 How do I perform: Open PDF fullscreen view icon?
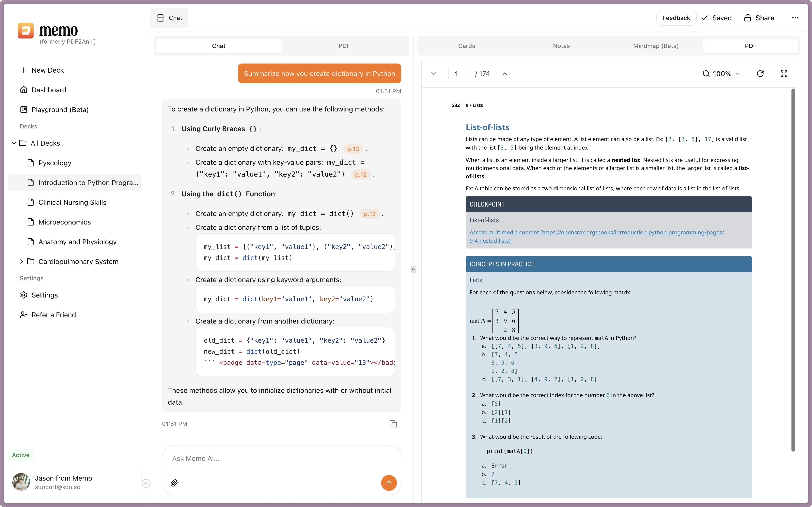784,74
